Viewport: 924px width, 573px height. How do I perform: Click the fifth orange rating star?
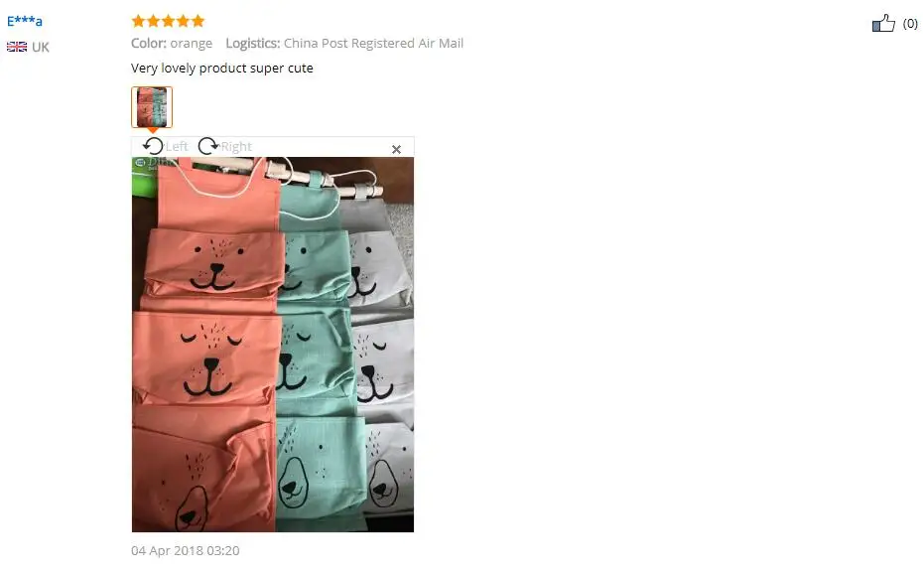click(198, 21)
